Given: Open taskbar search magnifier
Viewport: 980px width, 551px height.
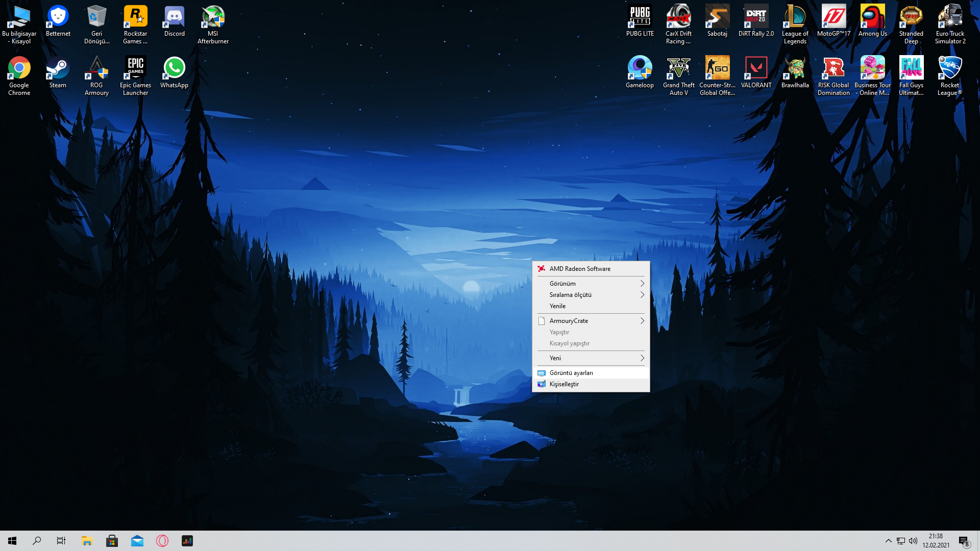Looking at the screenshot, I should 37,541.
